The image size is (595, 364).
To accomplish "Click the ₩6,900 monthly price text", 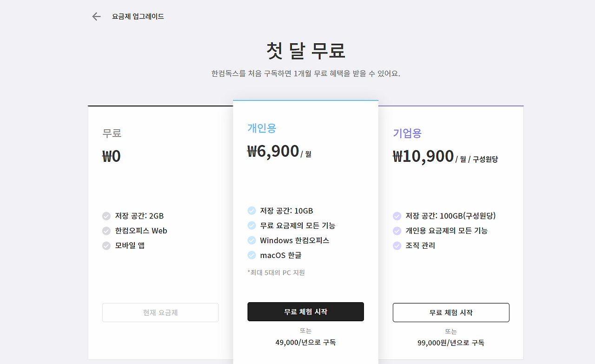I will click(273, 151).
